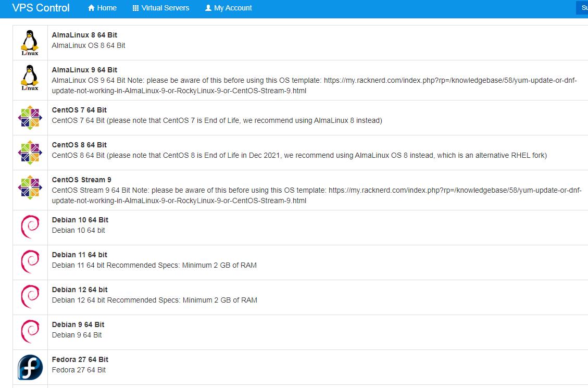Click the AlmaLinux 8 64 Bit penguin icon

pos(30,43)
